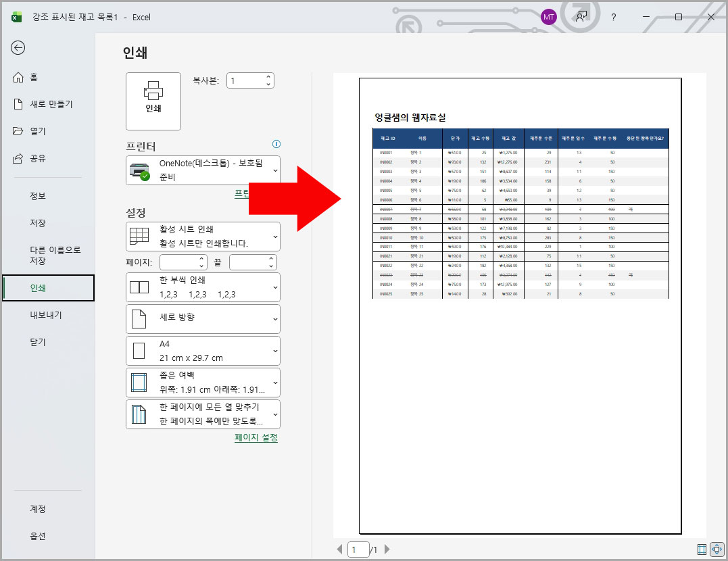The width and height of the screenshot is (728, 561).
Task: Increase the 페이지 start number
Action: point(201,259)
